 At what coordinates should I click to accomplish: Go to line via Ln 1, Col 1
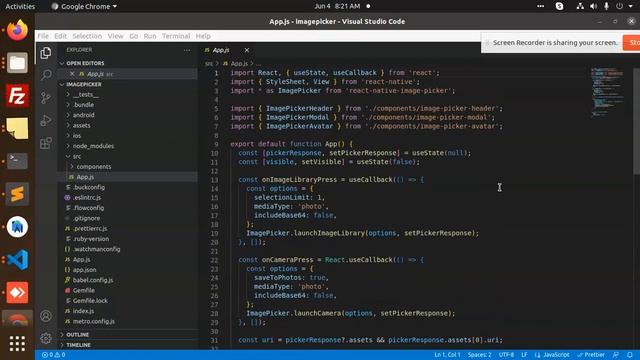[x=447, y=355]
